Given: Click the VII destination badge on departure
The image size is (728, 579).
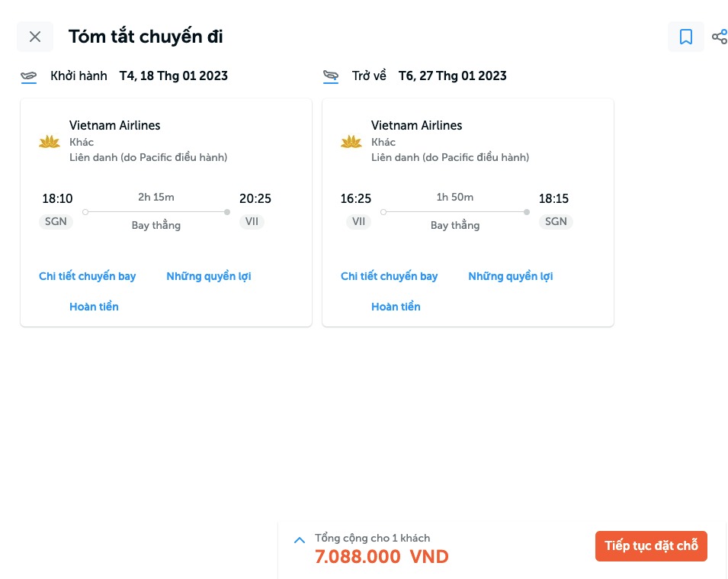Looking at the screenshot, I should coord(252,222).
